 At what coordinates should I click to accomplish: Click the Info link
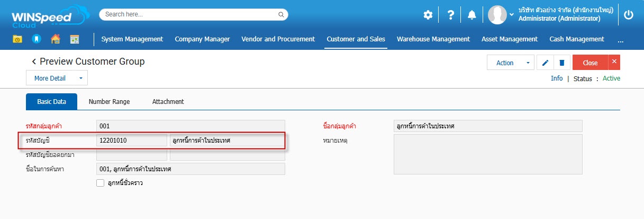click(x=556, y=78)
